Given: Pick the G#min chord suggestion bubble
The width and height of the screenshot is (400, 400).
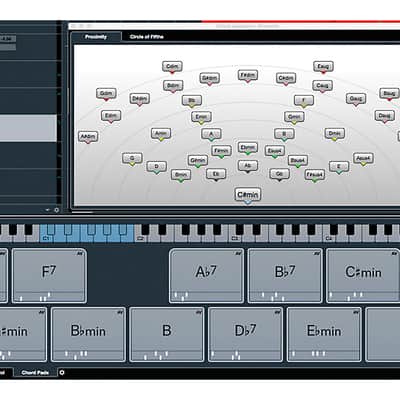Looking at the screenshot, I should (197, 161).
